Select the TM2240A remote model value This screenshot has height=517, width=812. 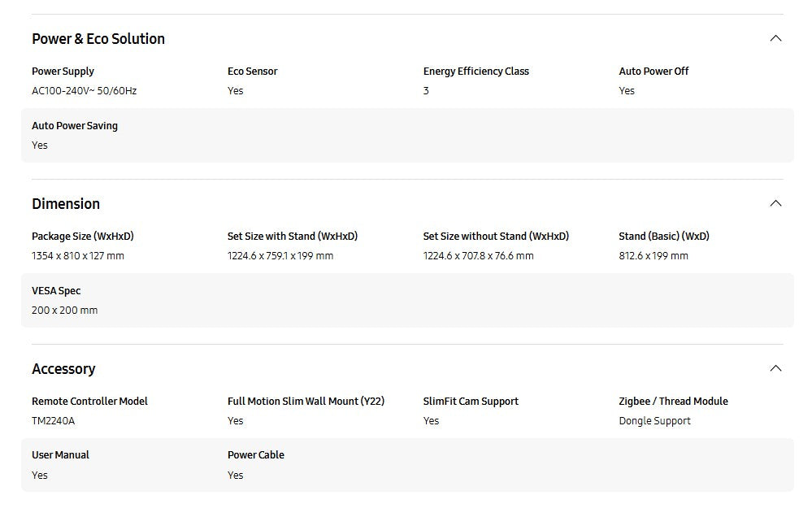coord(53,421)
